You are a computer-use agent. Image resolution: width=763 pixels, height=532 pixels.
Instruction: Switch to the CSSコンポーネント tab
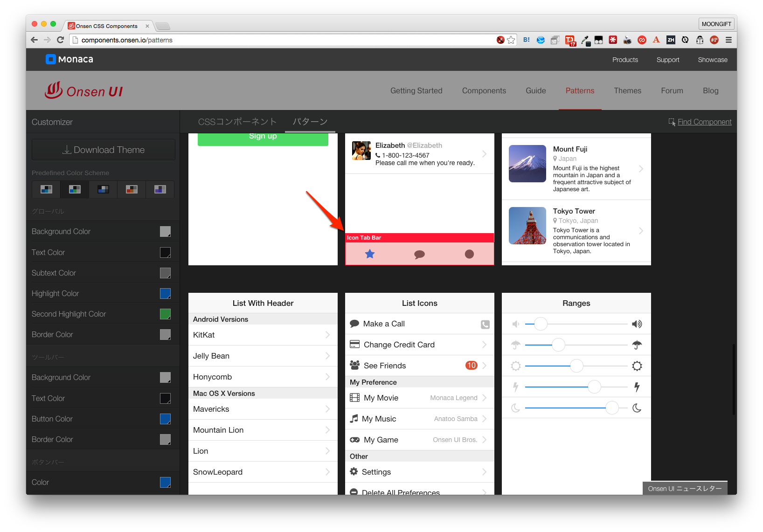[237, 122]
